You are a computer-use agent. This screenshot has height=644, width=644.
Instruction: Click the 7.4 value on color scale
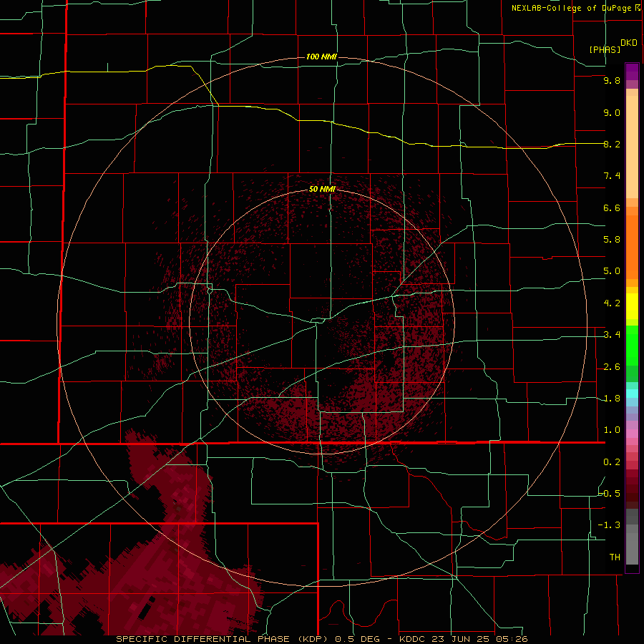[612, 176]
